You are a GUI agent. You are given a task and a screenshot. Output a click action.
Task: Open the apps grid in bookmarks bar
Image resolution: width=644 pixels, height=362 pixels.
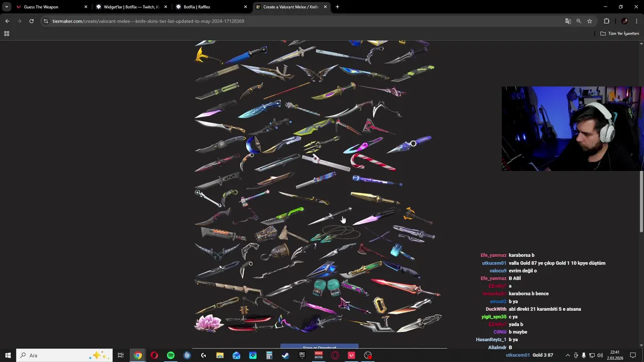click(x=7, y=34)
